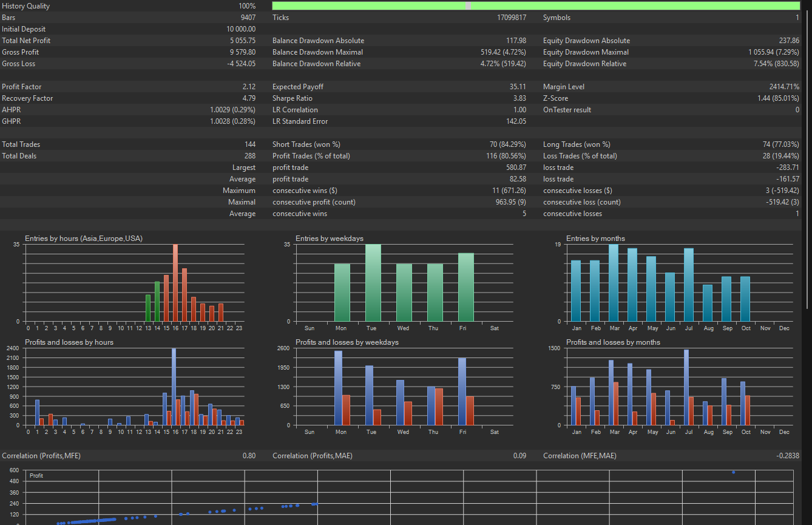This screenshot has height=525, width=812.
Task: Click the gray marker inside History Quality bar
Action: click(x=468, y=6)
